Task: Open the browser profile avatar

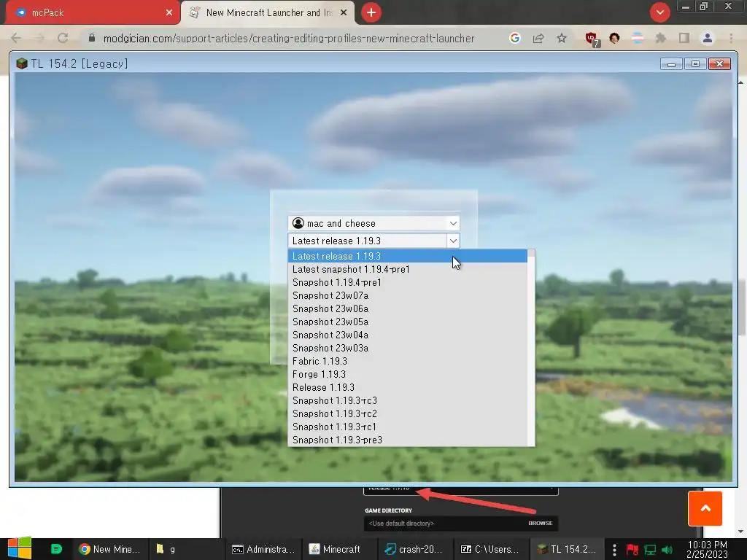Action: click(x=708, y=38)
